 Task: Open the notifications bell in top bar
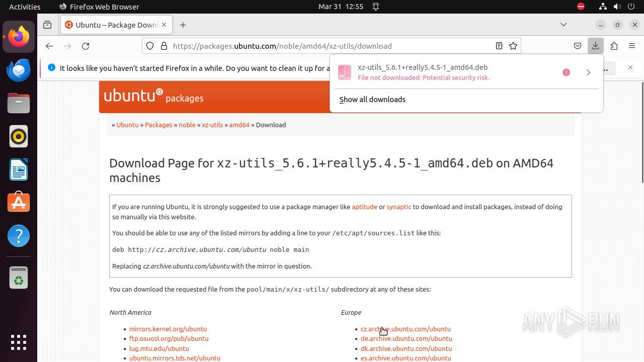tap(376, 7)
